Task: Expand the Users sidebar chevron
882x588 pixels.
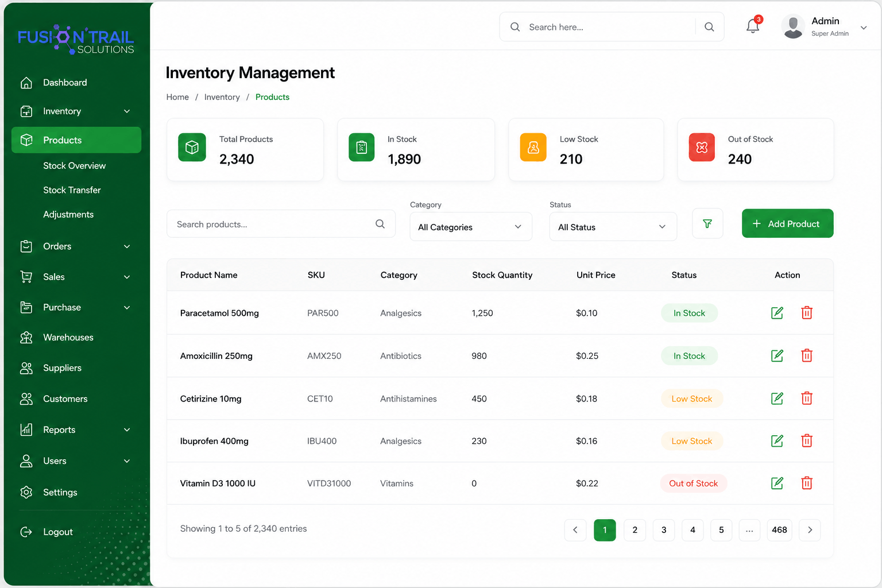Action: (127, 461)
